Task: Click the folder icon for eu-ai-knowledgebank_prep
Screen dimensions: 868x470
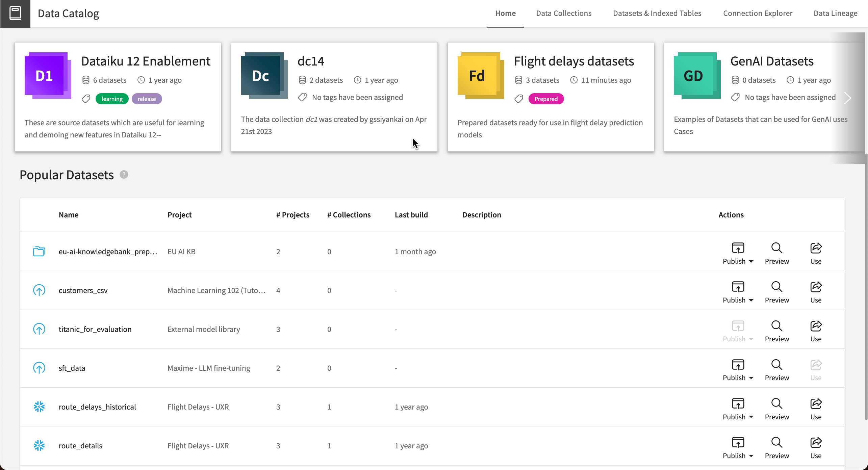Action: click(39, 251)
